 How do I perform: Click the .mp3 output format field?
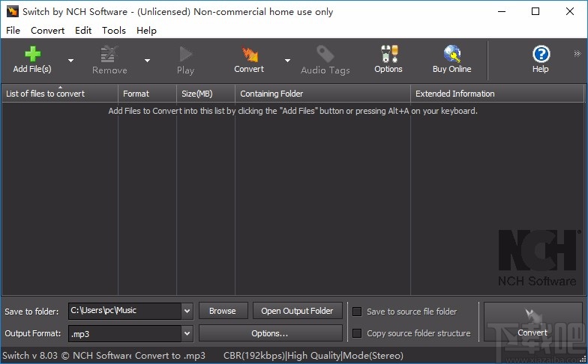(x=124, y=333)
